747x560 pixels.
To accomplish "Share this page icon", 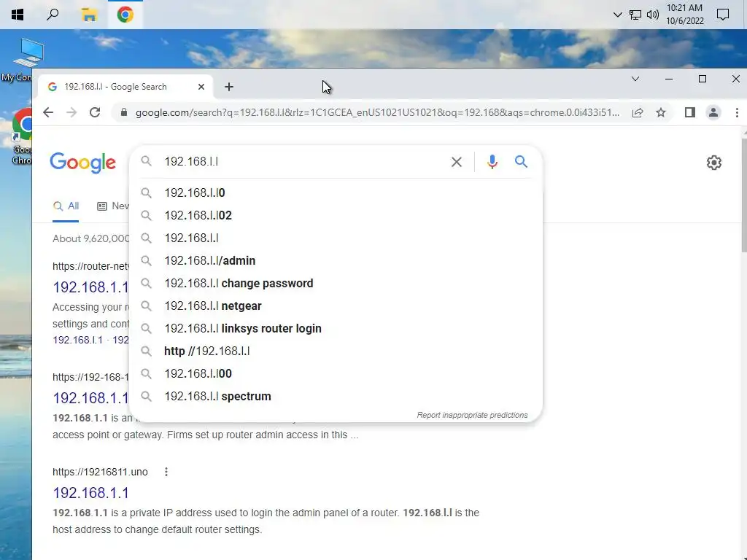I will click(638, 112).
